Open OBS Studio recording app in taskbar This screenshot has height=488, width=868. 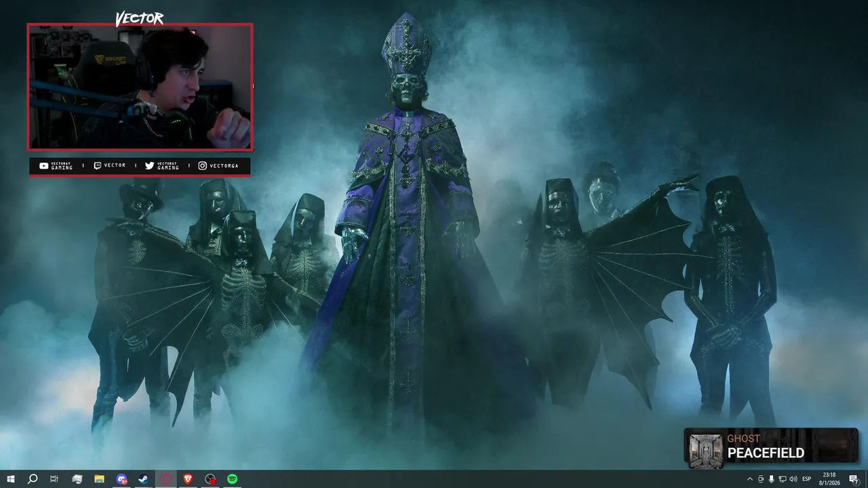pos(210,479)
